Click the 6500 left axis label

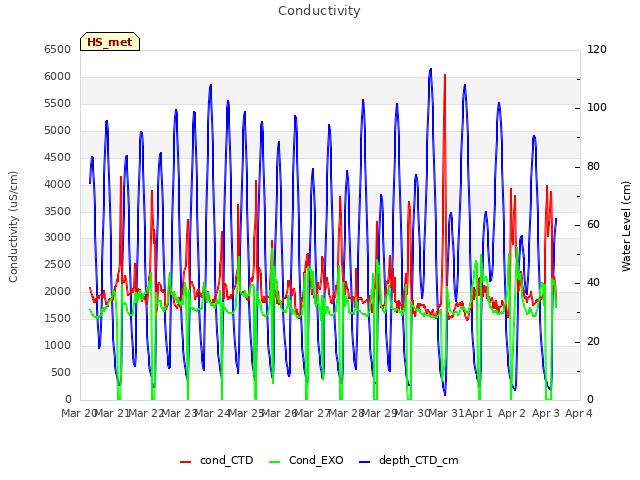(58, 49)
